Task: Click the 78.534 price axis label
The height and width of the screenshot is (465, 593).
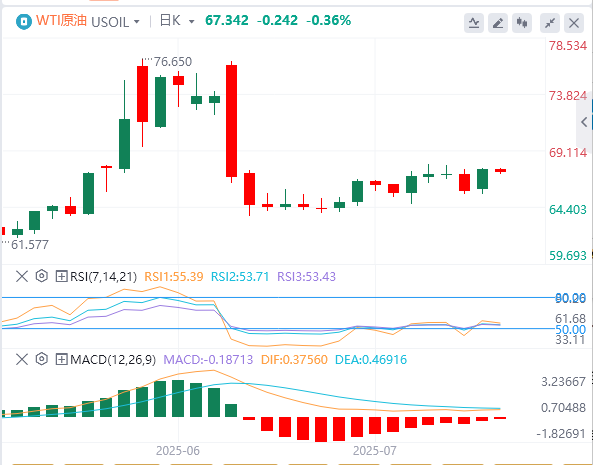Action: click(568, 46)
